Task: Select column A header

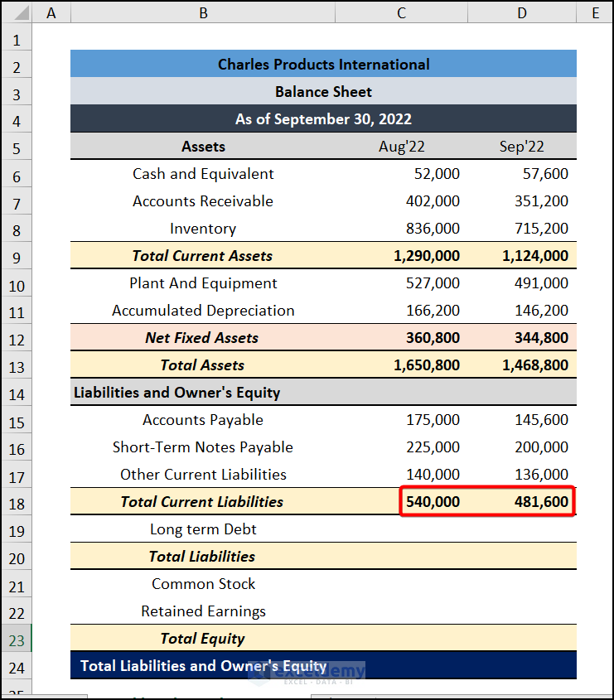Action: point(51,12)
